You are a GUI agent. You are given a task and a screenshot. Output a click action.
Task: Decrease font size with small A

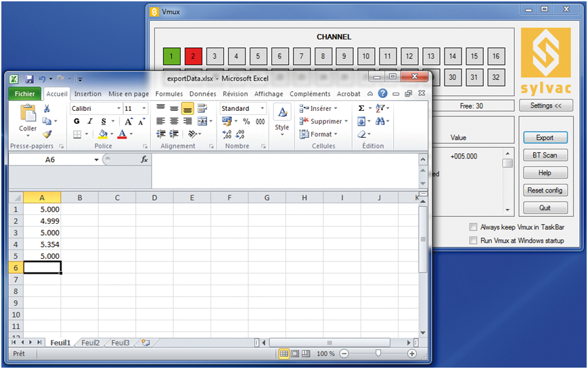141,122
